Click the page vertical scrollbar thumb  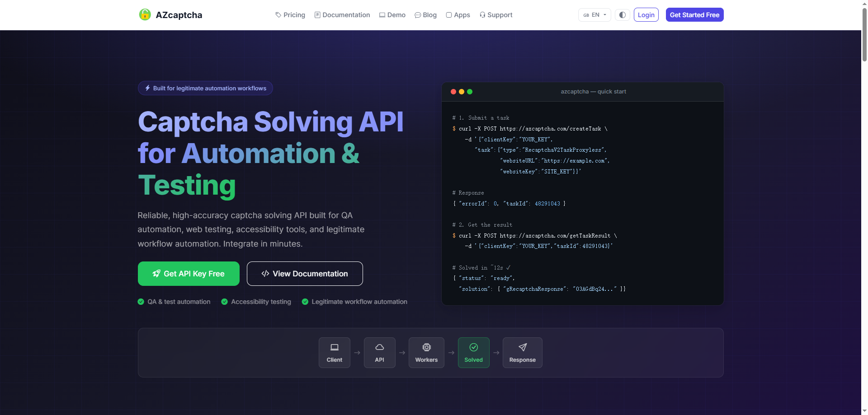[x=864, y=34]
